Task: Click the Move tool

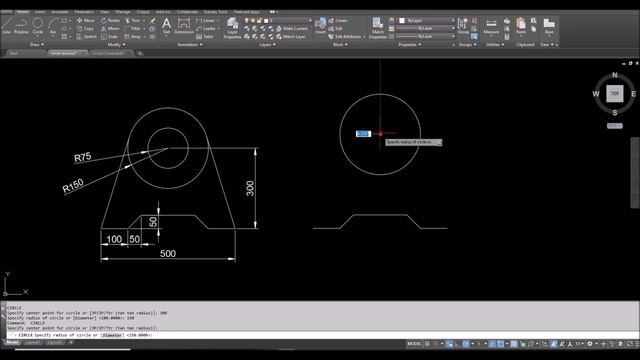Action: (x=85, y=20)
